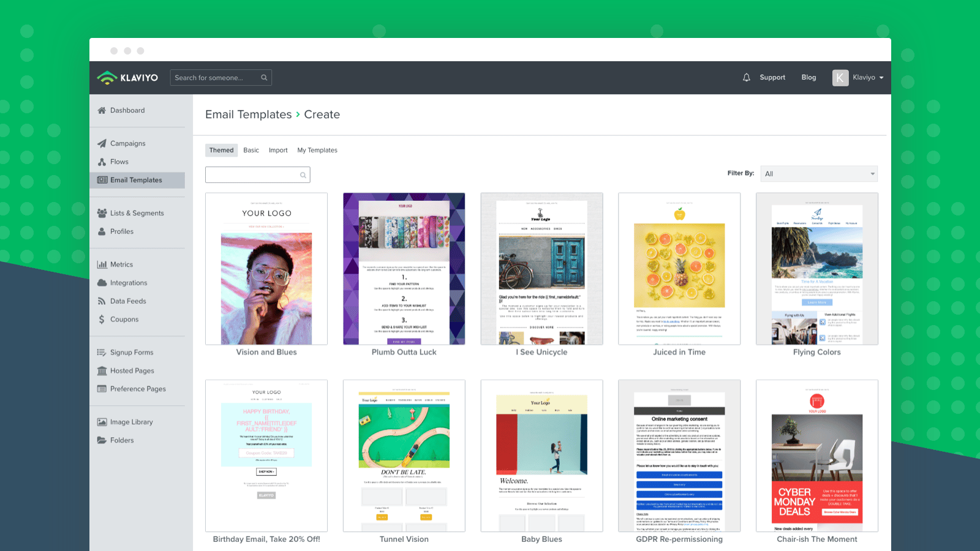980x551 pixels.
Task: Click the Dashboard home icon
Action: click(102, 111)
